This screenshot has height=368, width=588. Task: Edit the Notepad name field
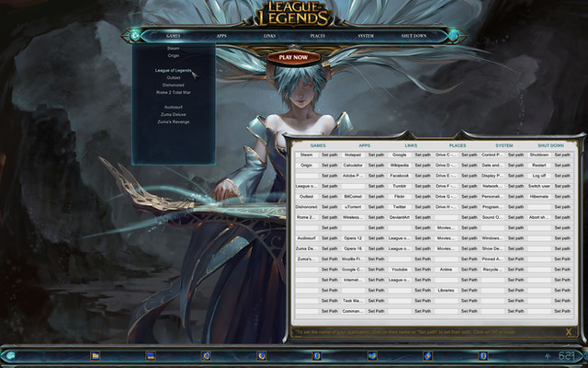[x=353, y=155]
